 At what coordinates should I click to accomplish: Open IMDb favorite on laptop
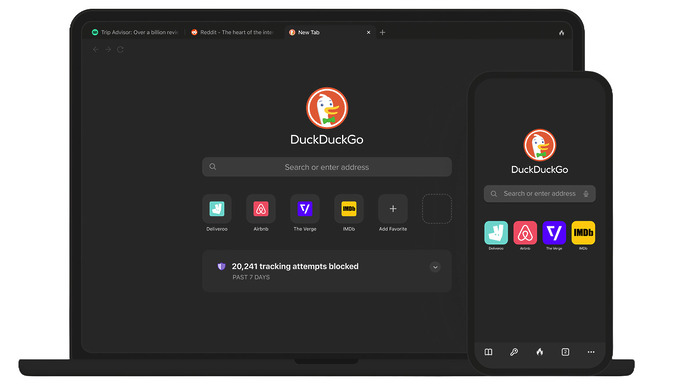[348, 209]
